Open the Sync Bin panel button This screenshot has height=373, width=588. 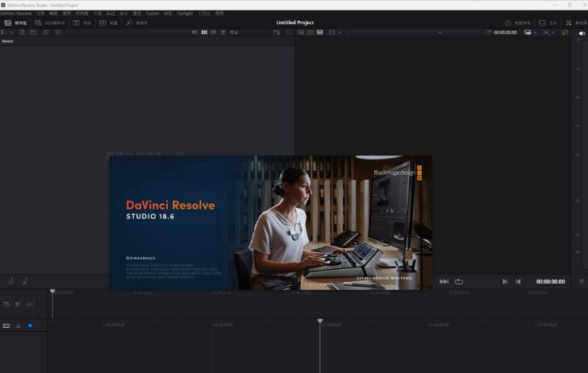pyautogui.click(x=49, y=23)
